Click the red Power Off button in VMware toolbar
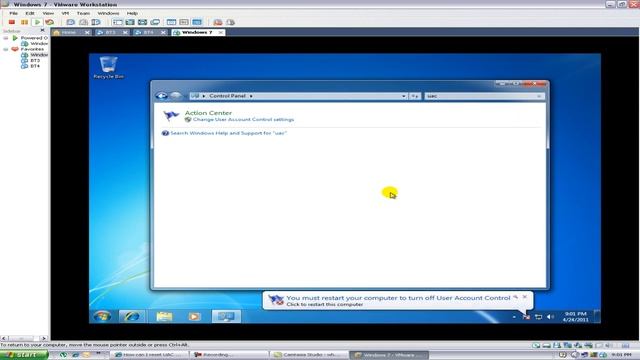The height and width of the screenshot is (360, 640). [12, 22]
